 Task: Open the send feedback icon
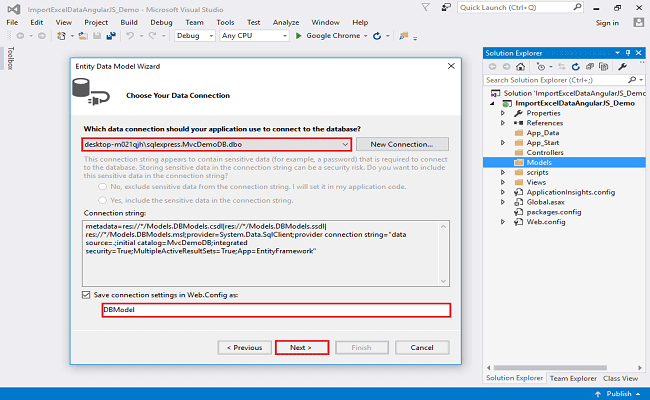click(x=446, y=7)
